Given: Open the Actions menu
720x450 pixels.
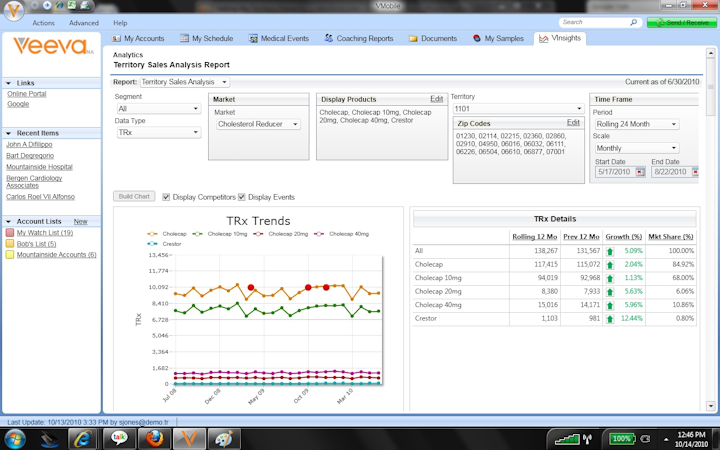Looking at the screenshot, I should point(44,23).
